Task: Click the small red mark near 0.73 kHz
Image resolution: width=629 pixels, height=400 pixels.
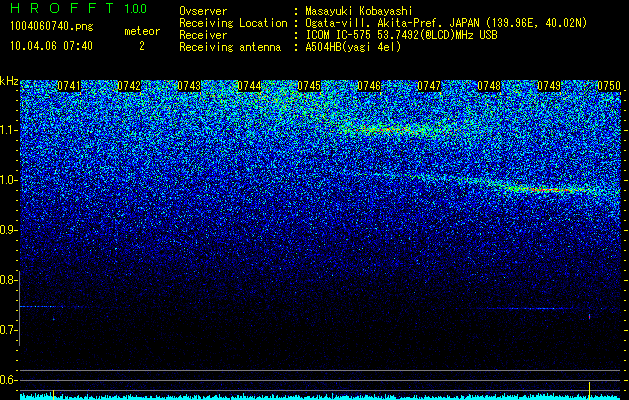Action: coord(589,317)
